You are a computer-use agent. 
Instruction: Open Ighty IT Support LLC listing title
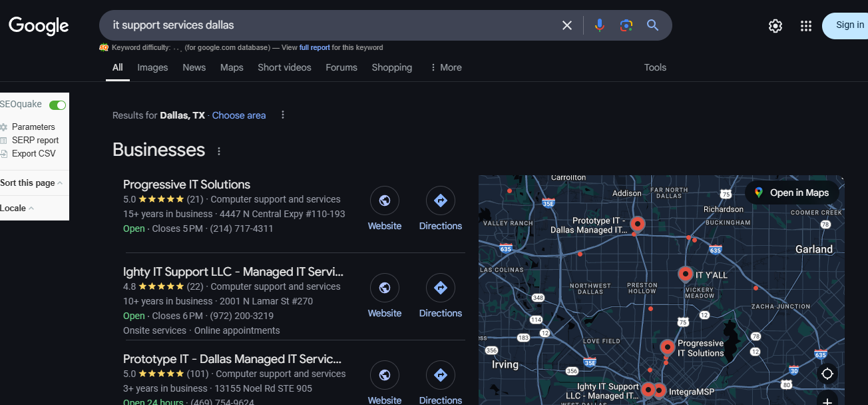tap(233, 272)
